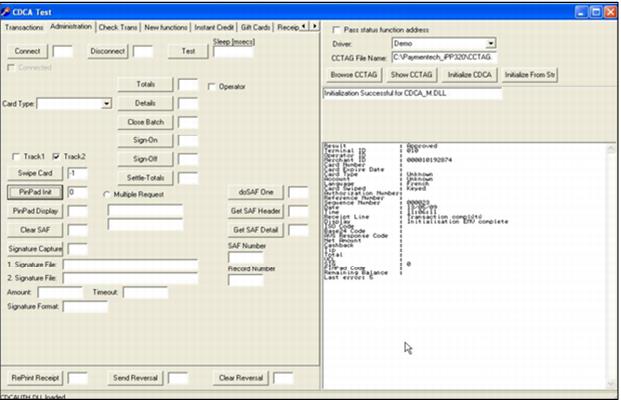Click the Show CCTAG button
Screen dimensions: 621x400
[x=411, y=75]
